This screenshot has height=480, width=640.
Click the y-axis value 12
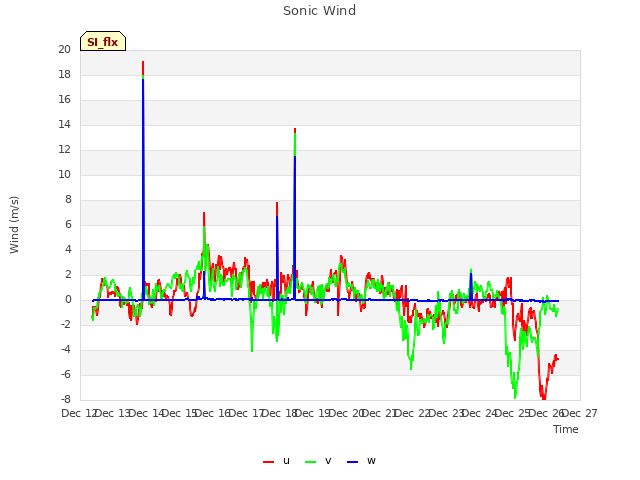tap(64, 149)
